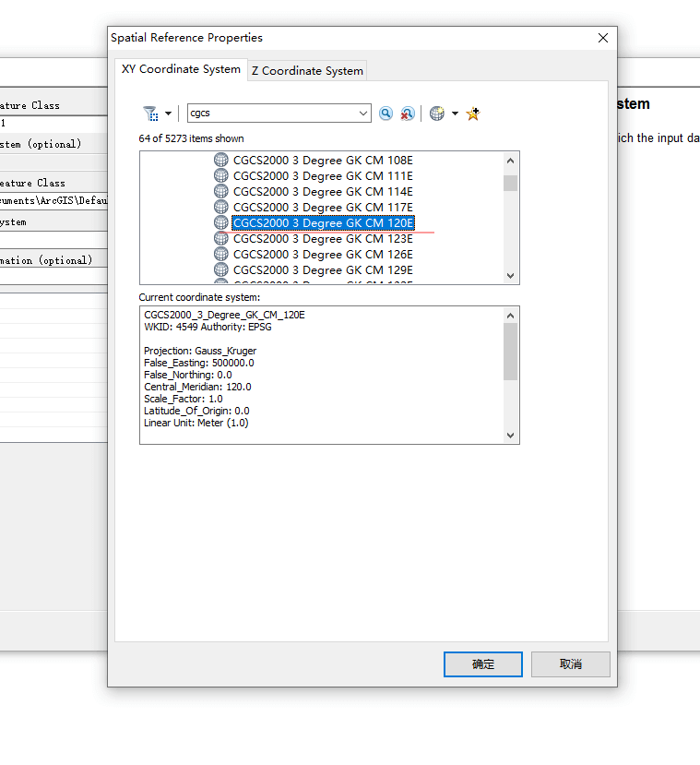
Task: Click the Add Coordinate System globe icon
Action: 437,114
